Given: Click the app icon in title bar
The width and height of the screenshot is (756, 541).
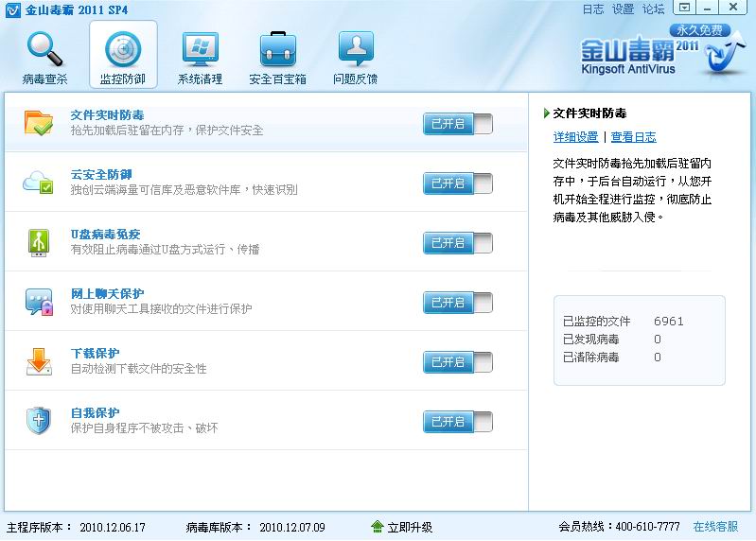Looking at the screenshot, I should click(x=12, y=9).
